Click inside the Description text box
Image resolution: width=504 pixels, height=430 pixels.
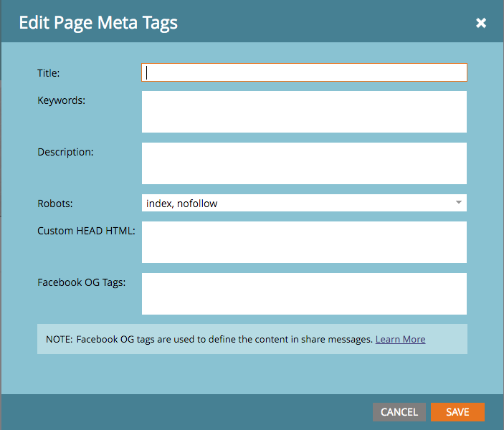tap(304, 163)
